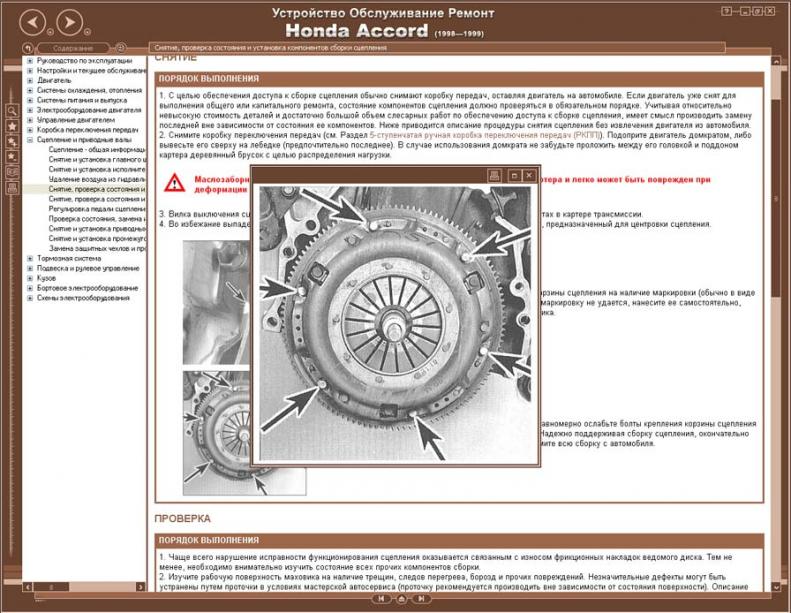This screenshot has width=791, height=613.
Task: Open Снятие и установка промежуточного topic
Action: tap(97, 239)
